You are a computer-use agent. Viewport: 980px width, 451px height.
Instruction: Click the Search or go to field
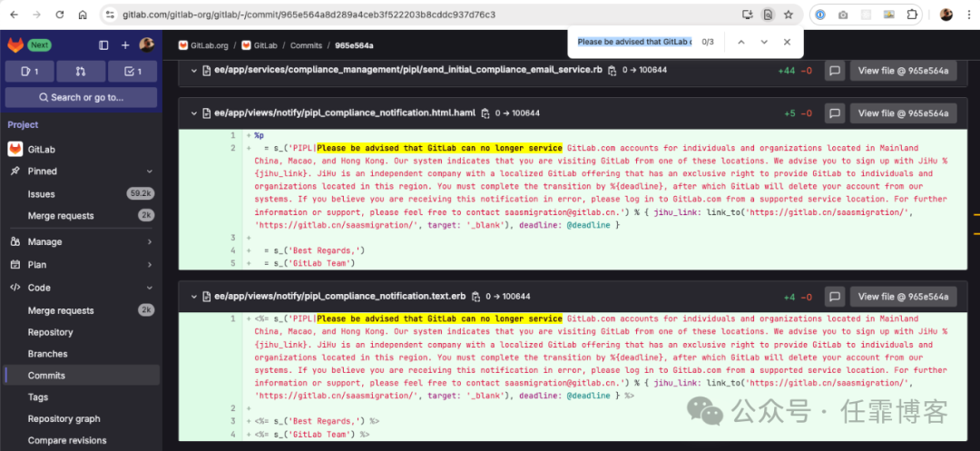coord(82,97)
